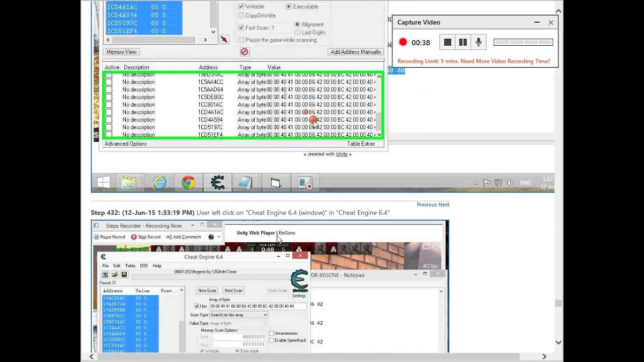Toggle the Executable checkbox in upper screenshot
644x362 pixels.
tap(289, 7)
